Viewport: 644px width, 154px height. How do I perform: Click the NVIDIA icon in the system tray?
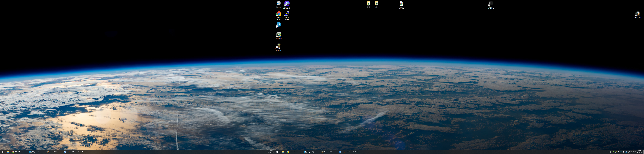(613, 152)
